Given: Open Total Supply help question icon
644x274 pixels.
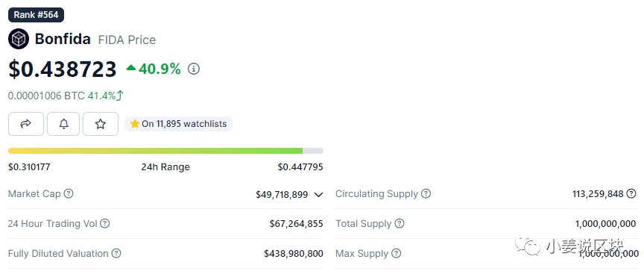Looking at the screenshot, I should 400,223.
